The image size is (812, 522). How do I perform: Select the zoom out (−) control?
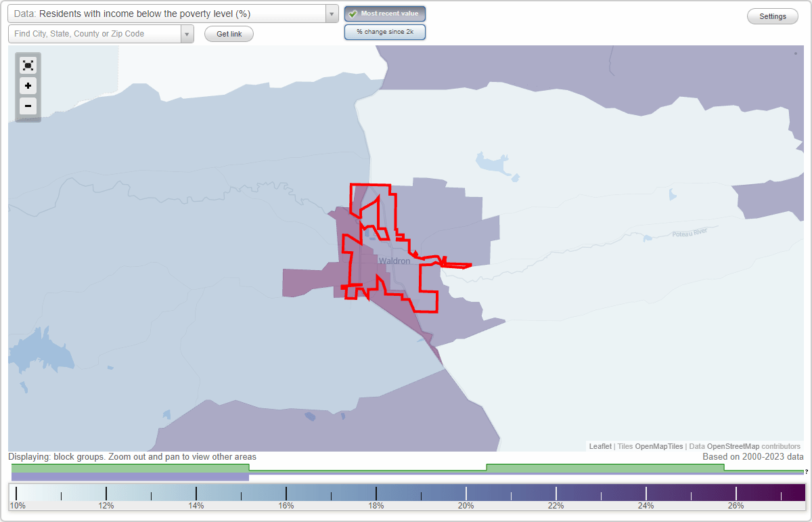point(28,106)
